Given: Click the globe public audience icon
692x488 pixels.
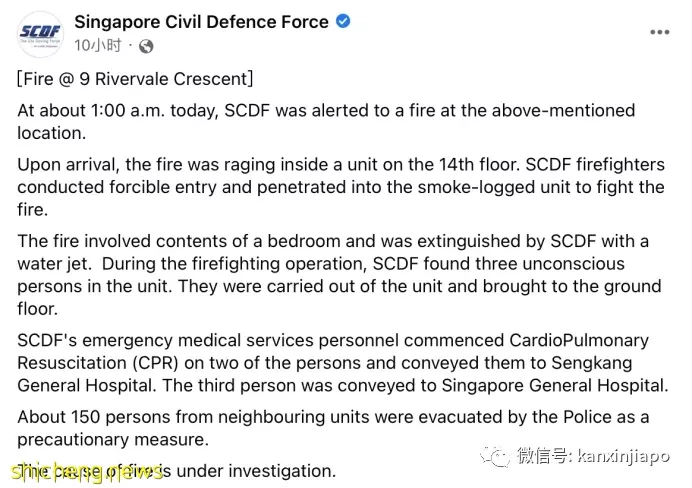Looking at the screenshot, I should tap(146, 46).
